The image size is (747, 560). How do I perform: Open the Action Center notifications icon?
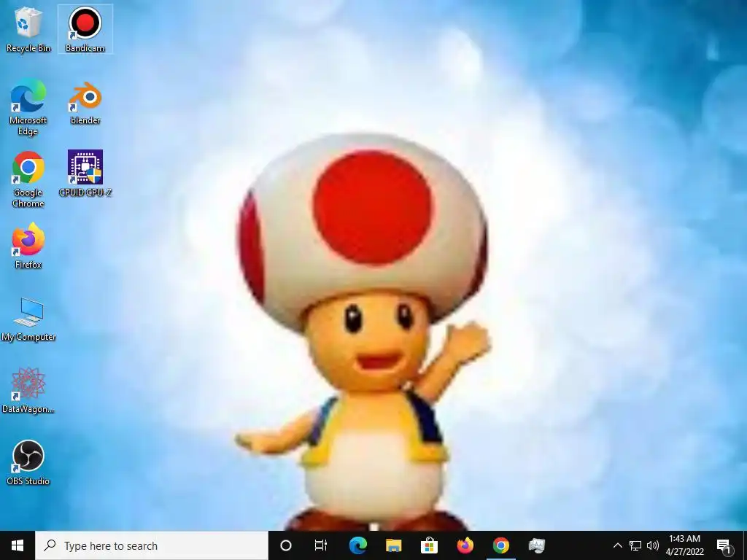(x=724, y=545)
